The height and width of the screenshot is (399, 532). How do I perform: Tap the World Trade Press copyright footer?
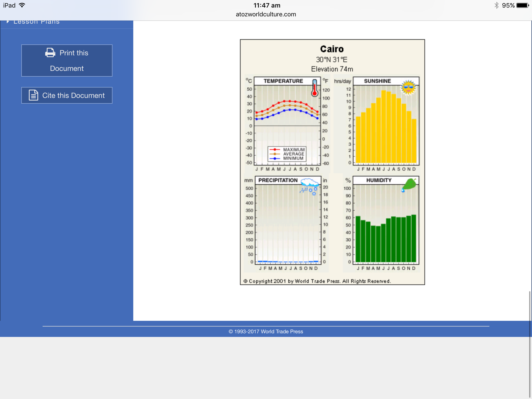(266, 331)
